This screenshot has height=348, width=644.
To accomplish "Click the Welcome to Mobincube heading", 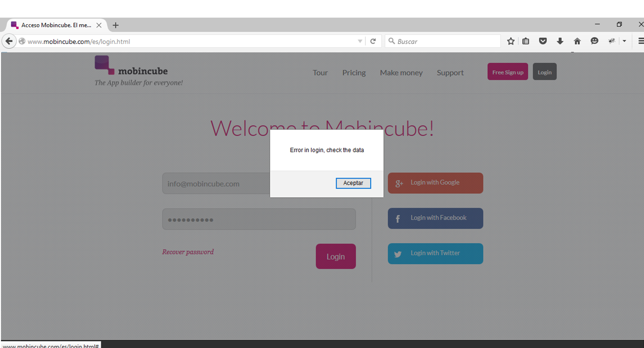I will 322,128.
